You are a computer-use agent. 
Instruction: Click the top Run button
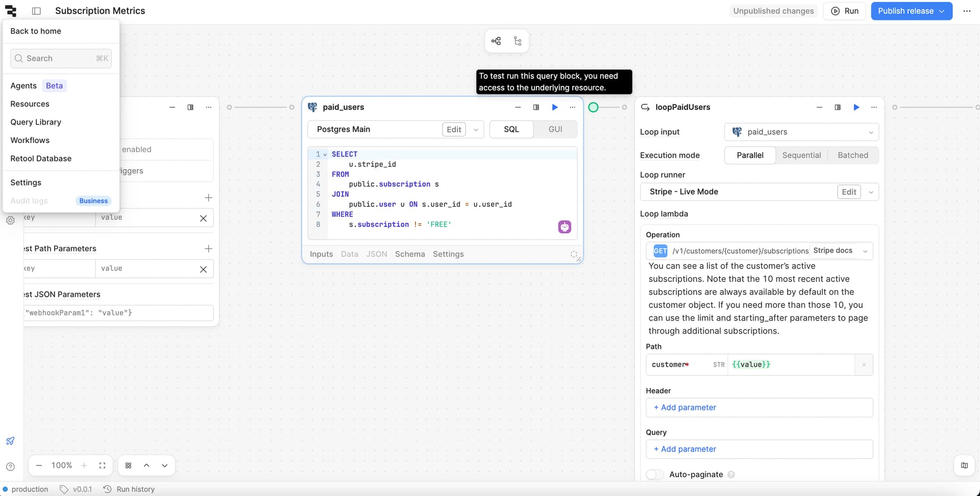click(x=844, y=11)
